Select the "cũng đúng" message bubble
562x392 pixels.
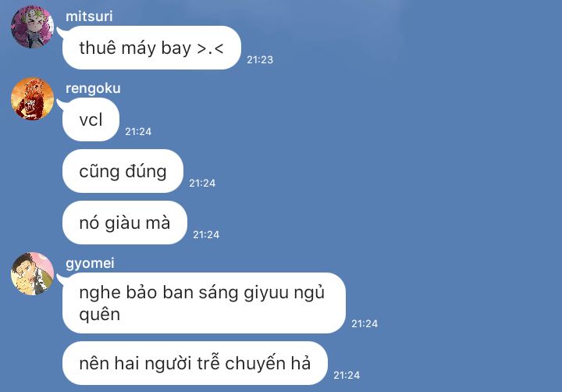[123, 171]
